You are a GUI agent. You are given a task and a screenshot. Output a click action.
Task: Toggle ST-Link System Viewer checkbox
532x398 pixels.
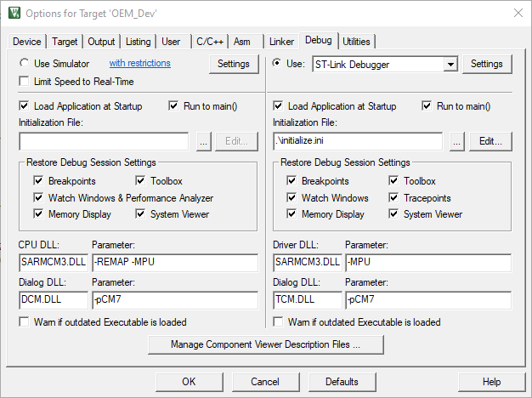click(x=393, y=214)
